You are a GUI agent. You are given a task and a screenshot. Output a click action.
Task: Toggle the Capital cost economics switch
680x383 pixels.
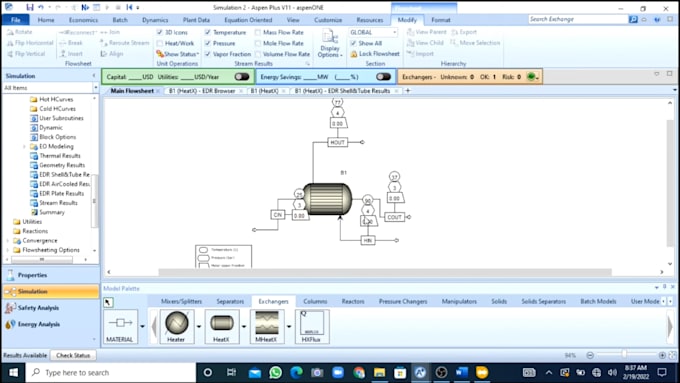tap(242, 77)
